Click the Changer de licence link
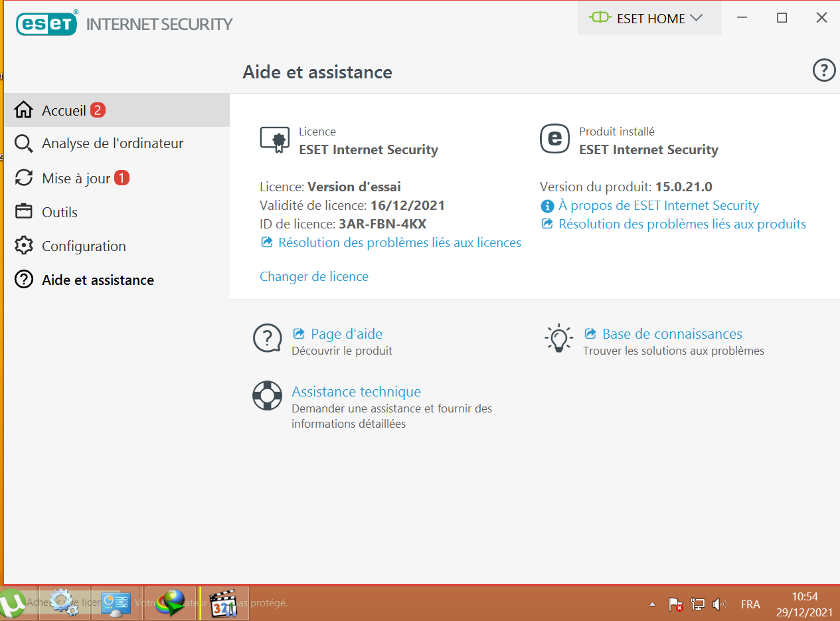This screenshot has width=840, height=621. point(314,276)
